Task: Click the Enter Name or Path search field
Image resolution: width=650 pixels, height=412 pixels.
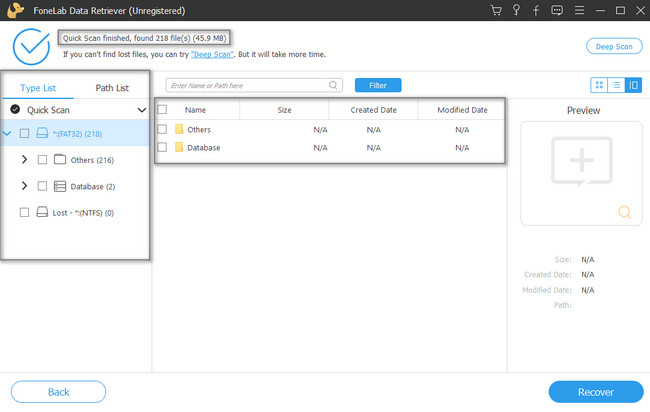Action: (254, 85)
